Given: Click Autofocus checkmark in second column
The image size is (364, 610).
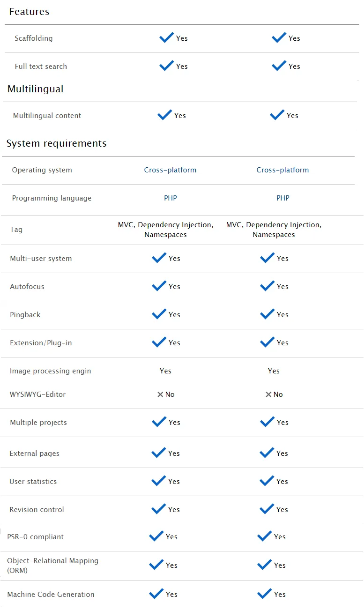Looking at the screenshot, I should coord(267,286).
